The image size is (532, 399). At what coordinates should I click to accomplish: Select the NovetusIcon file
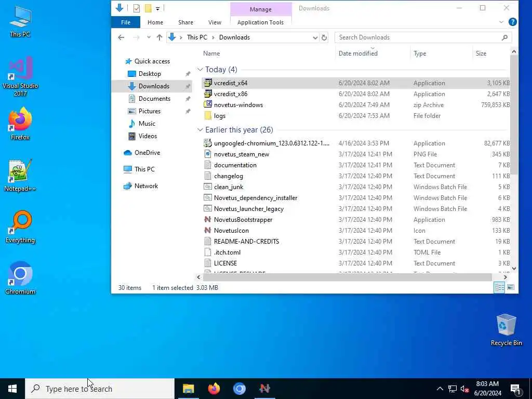click(231, 230)
